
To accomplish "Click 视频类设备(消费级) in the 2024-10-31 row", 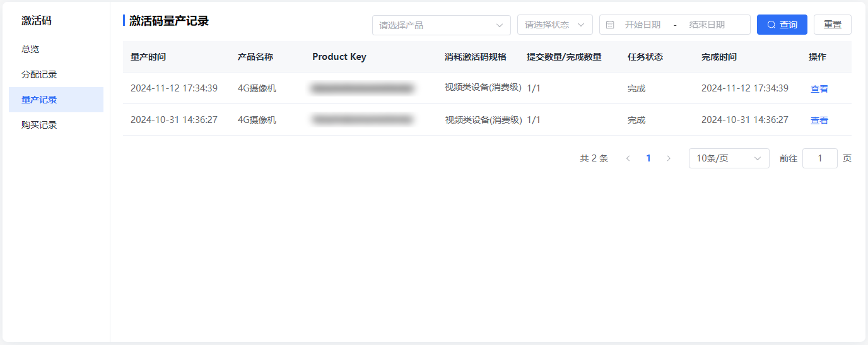I will pos(483,120).
